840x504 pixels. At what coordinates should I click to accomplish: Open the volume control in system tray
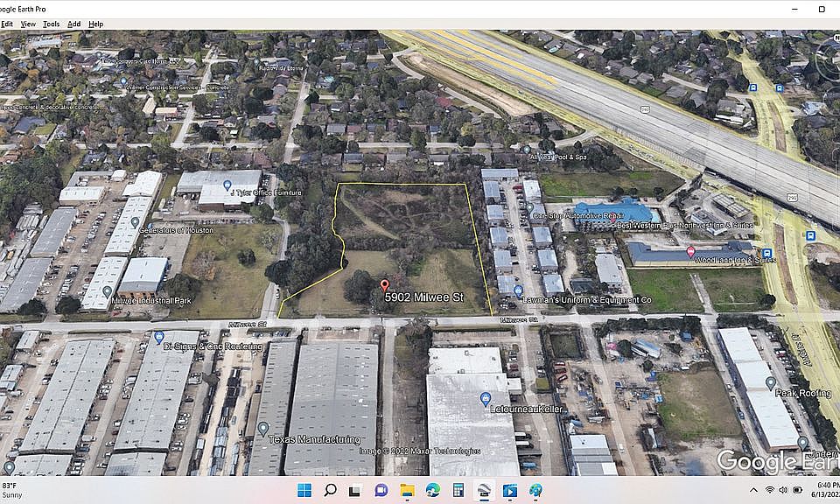point(783,490)
